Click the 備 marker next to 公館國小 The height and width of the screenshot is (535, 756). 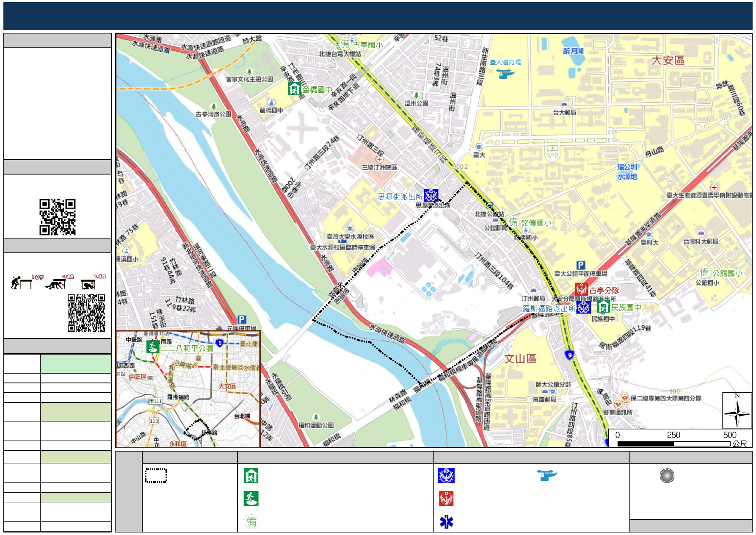(x=705, y=272)
